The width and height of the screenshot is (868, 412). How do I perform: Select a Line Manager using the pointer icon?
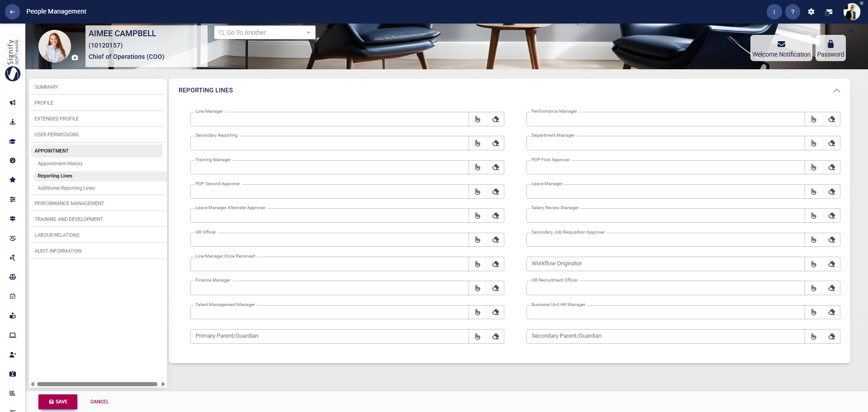(478, 119)
